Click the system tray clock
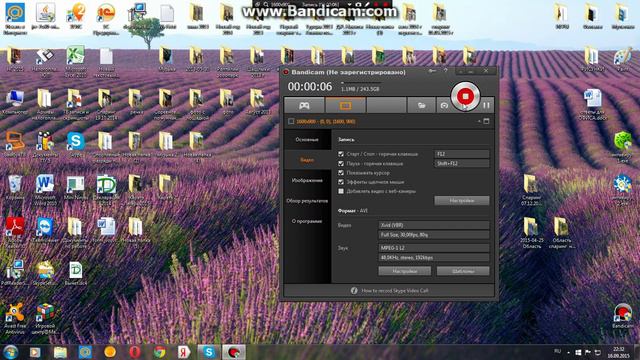Screen dimensions: 640x360 click(619, 352)
